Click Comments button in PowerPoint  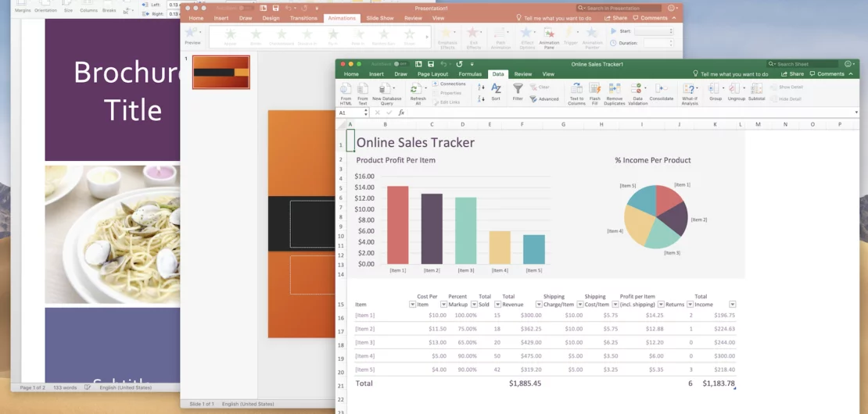click(650, 18)
